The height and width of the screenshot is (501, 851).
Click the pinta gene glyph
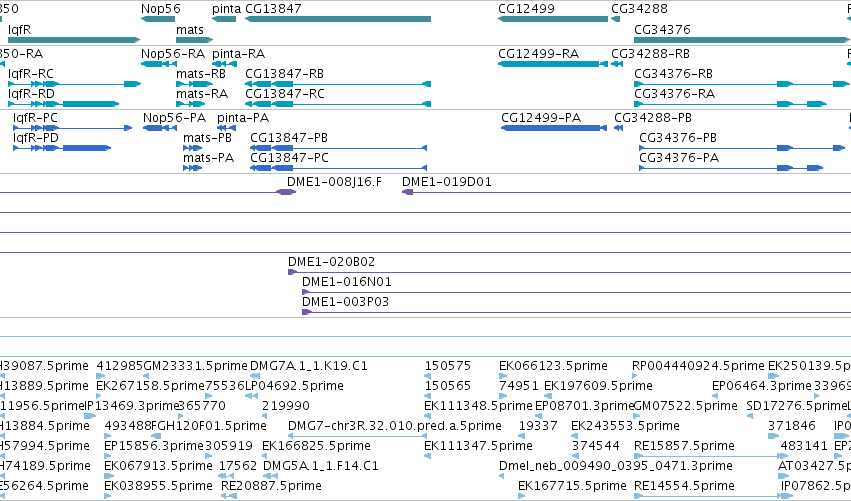click(x=224, y=19)
